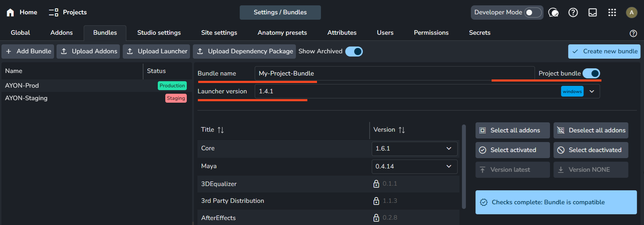Open the app grid menu icon

(x=612, y=13)
